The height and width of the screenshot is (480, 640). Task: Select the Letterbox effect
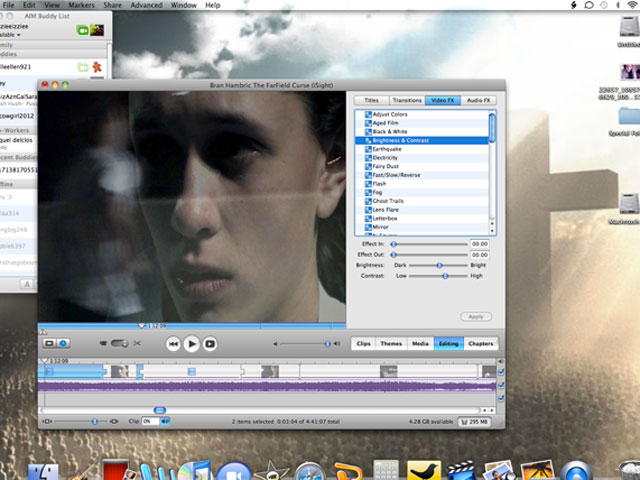[422, 218]
